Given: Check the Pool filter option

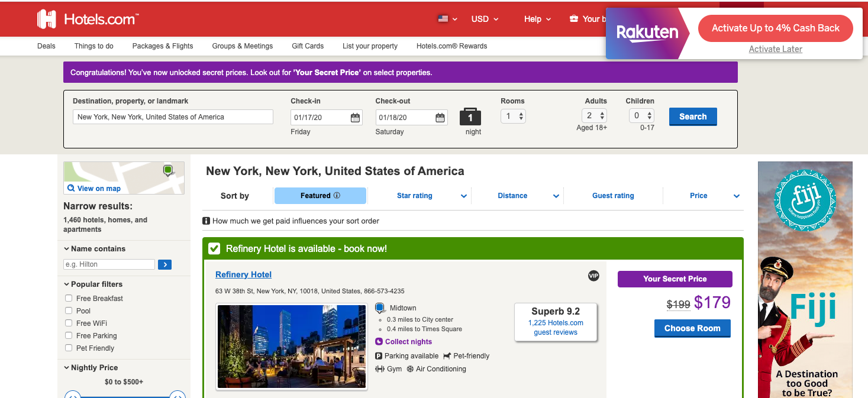Looking at the screenshot, I should [x=69, y=311].
